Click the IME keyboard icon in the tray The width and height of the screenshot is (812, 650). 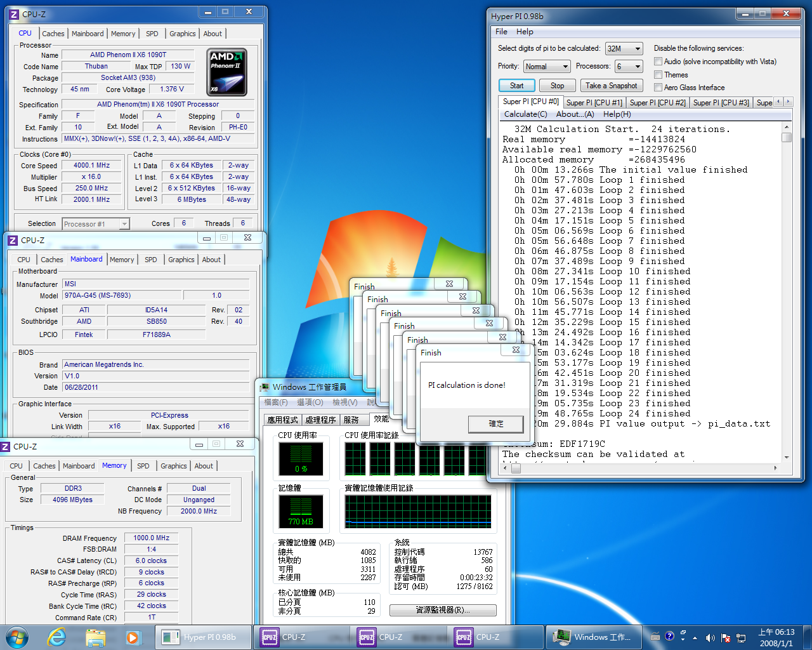point(655,637)
